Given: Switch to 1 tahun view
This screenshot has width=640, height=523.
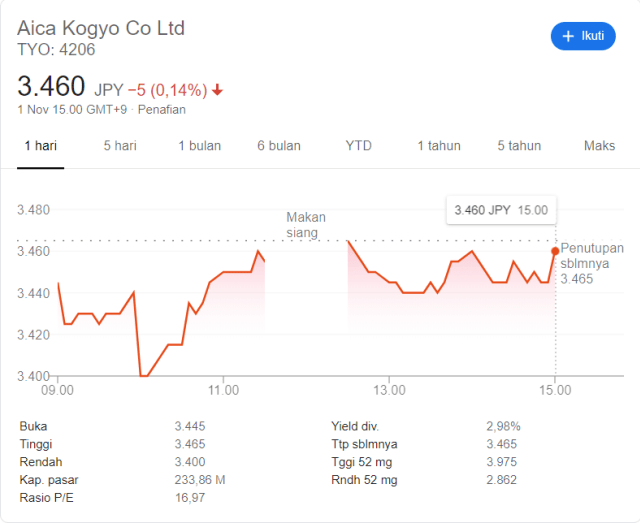Looking at the screenshot, I should [x=439, y=146].
